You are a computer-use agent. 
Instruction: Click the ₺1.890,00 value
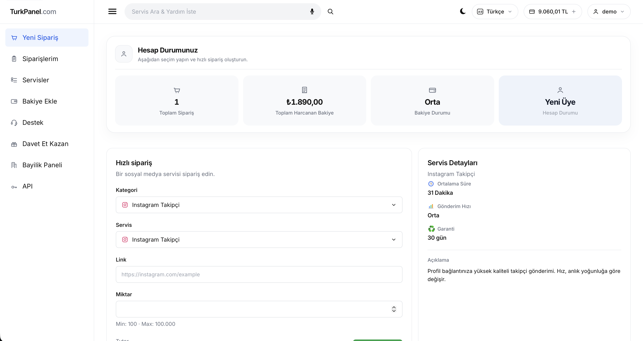pyautogui.click(x=304, y=102)
